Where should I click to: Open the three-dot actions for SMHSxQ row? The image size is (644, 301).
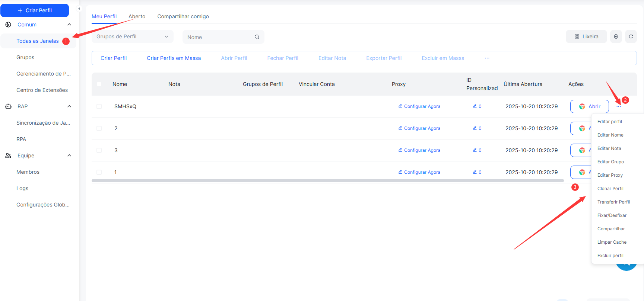coord(618,107)
